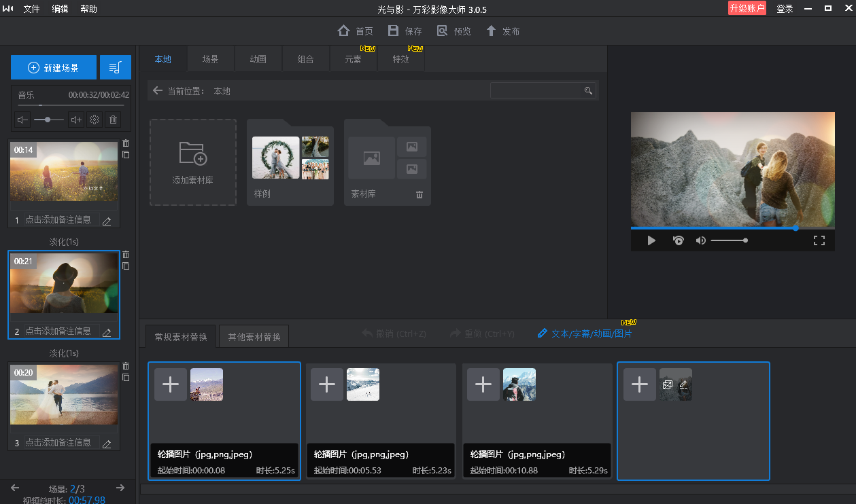Click the preview player's blue progress bar
Viewport: 856px width, 504px height.
click(x=713, y=228)
